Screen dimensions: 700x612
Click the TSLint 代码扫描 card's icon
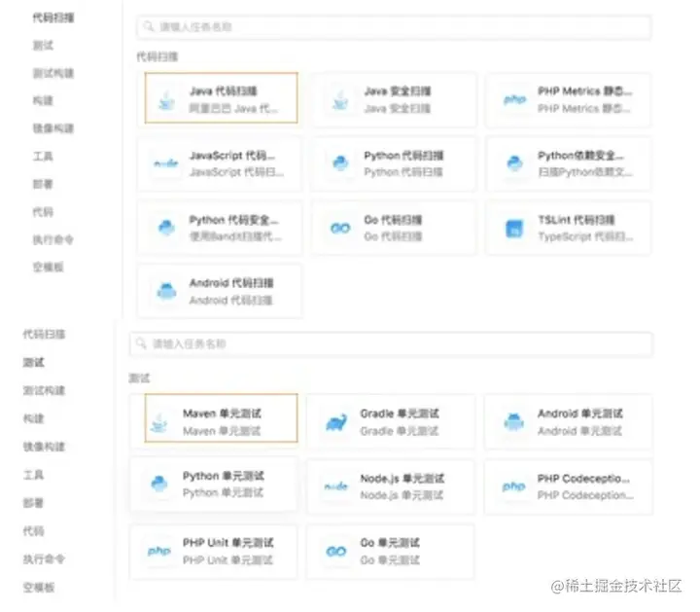pyautogui.click(x=514, y=229)
